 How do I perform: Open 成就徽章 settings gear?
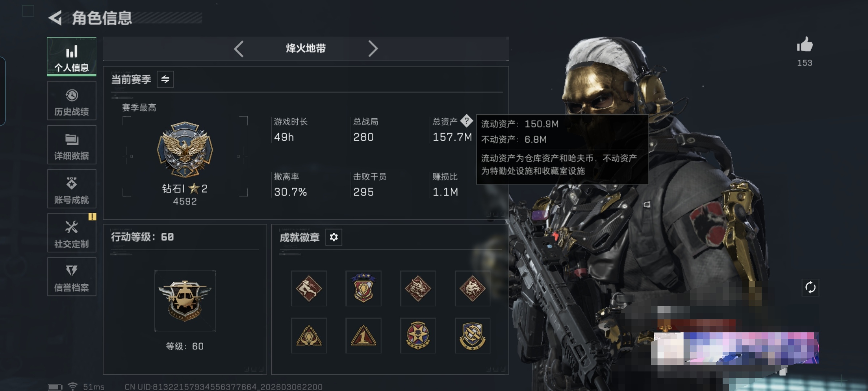pos(333,237)
